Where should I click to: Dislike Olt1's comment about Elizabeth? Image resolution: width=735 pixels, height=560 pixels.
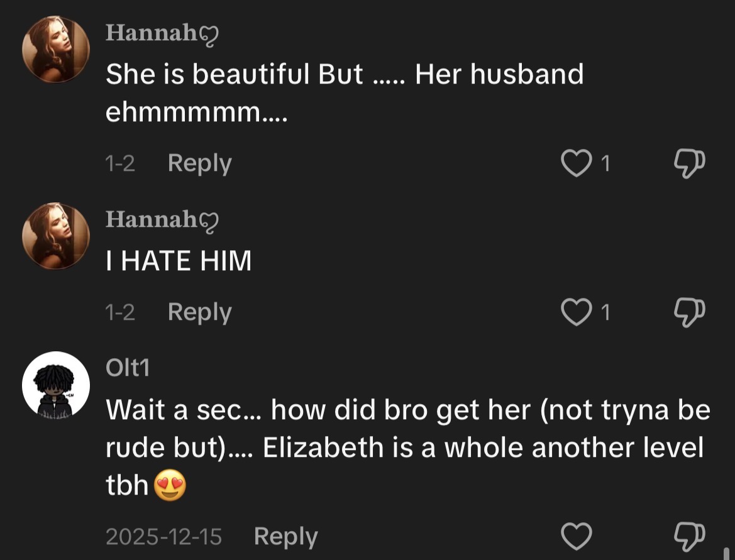(x=689, y=537)
